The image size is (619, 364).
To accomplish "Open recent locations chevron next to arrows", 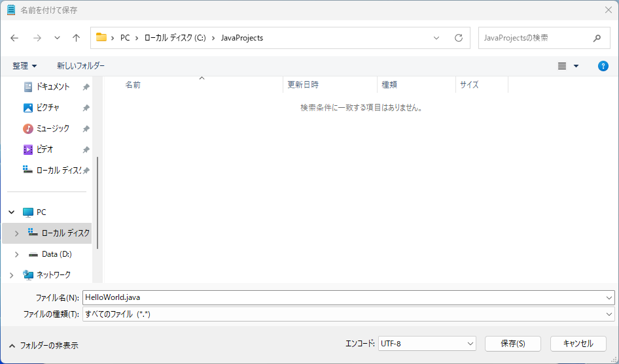I will coord(57,38).
